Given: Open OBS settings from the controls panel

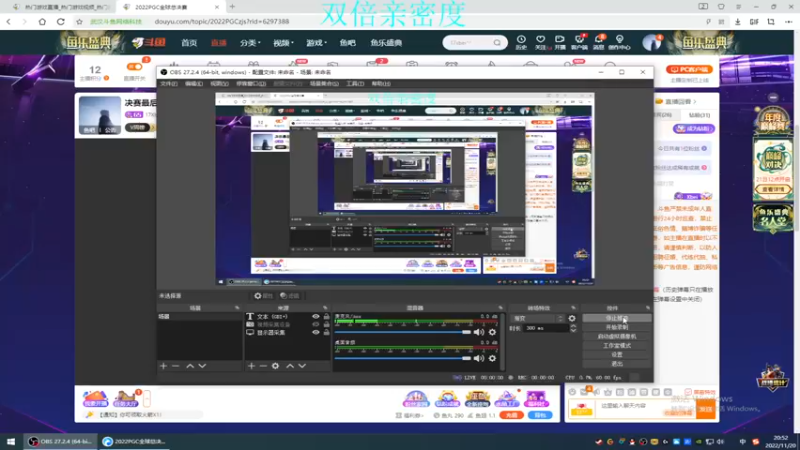Looking at the screenshot, I should tap(617, 355).
